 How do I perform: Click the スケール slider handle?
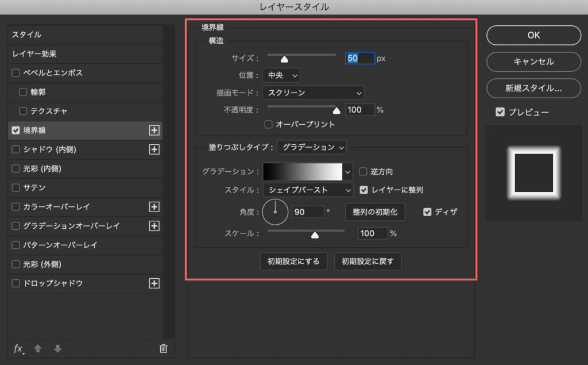[315, 235]
